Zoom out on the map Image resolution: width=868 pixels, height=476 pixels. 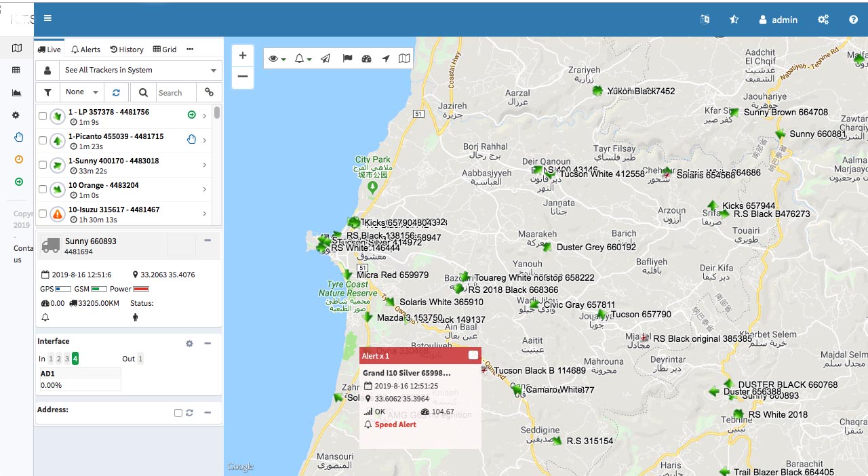[243, 77]
